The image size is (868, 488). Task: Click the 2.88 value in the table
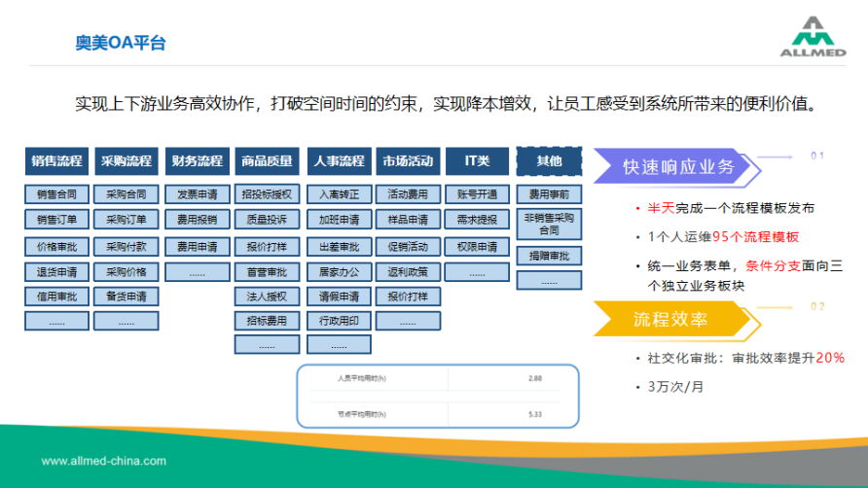coord(535,378)
